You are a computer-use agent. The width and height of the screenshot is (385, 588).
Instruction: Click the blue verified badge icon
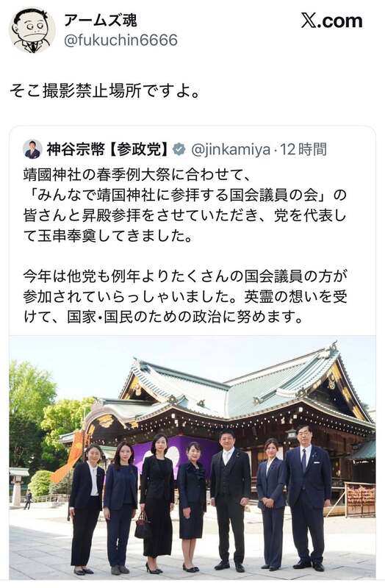pyautogui.click(x=179, y=149)
